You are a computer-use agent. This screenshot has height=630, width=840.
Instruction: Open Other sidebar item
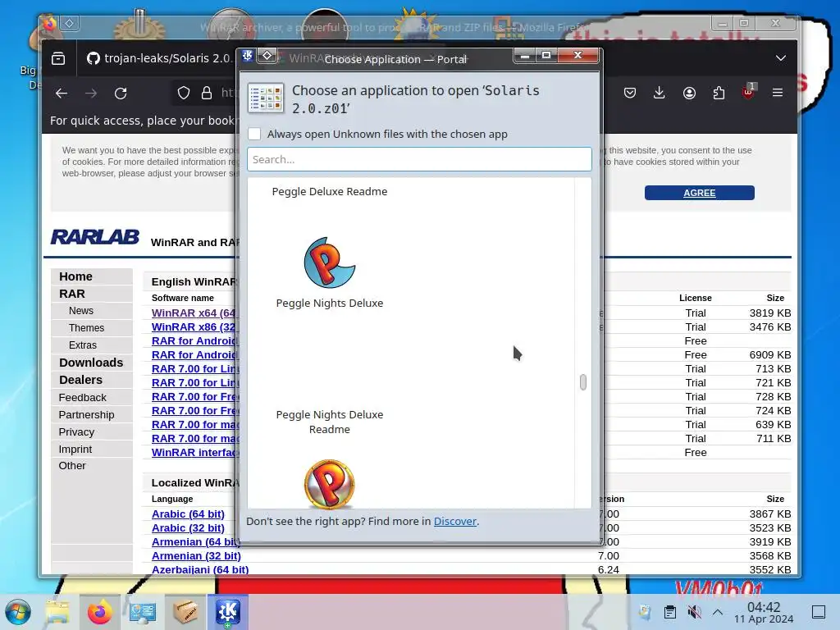[72, 466]
